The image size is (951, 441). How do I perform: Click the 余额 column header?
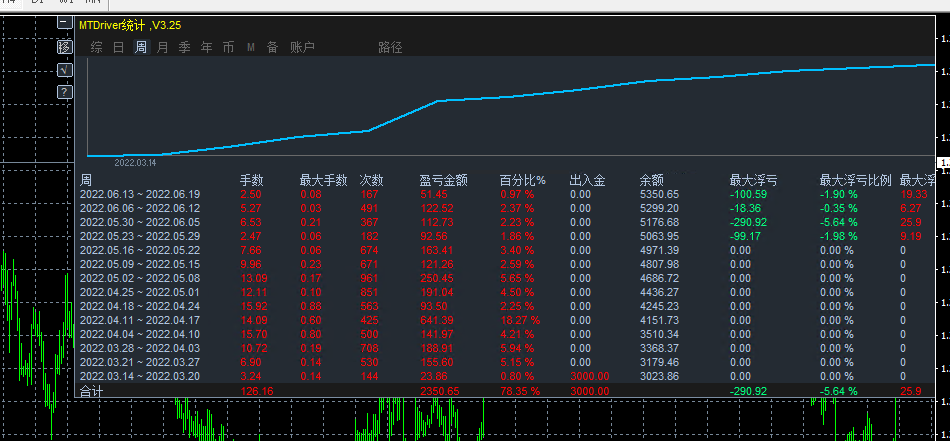tap(651, 180)
